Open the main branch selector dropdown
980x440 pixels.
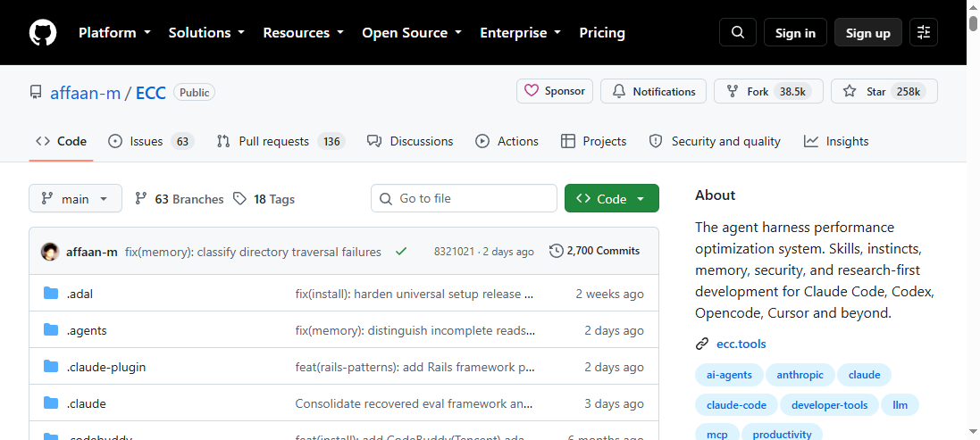[x=76, y=198]
